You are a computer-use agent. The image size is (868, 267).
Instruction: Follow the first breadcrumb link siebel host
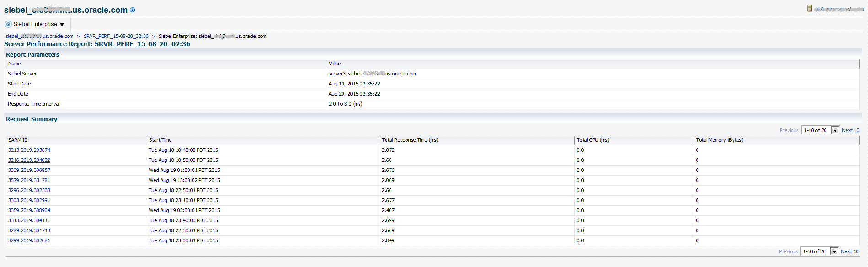[x=39, y=36]
